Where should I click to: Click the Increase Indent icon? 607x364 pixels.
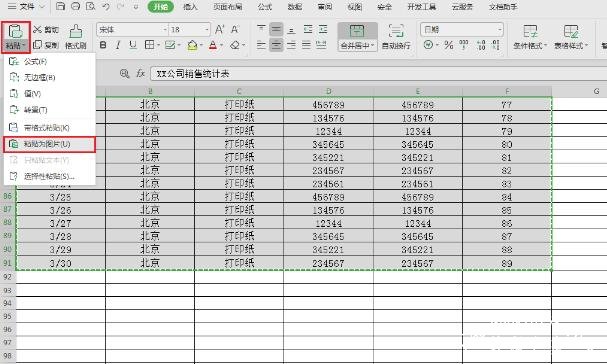(x=322, y=29)
